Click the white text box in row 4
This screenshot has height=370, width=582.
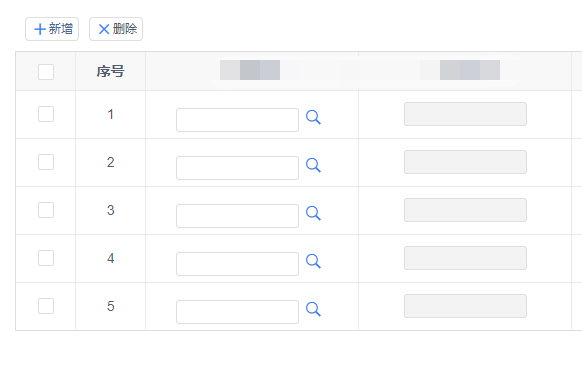tap(238, 264)
